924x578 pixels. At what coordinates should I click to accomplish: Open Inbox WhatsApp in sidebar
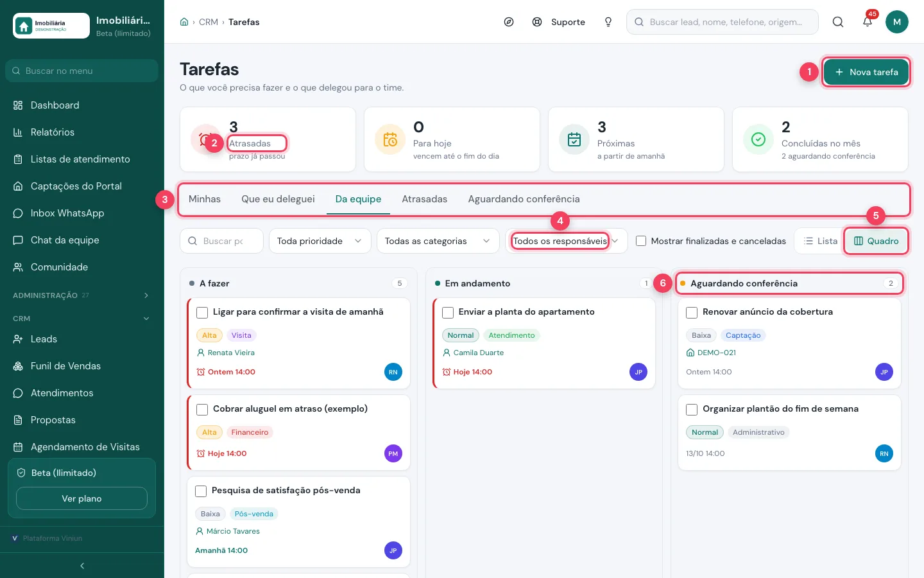pyautogui.click(x=82, y=213)
